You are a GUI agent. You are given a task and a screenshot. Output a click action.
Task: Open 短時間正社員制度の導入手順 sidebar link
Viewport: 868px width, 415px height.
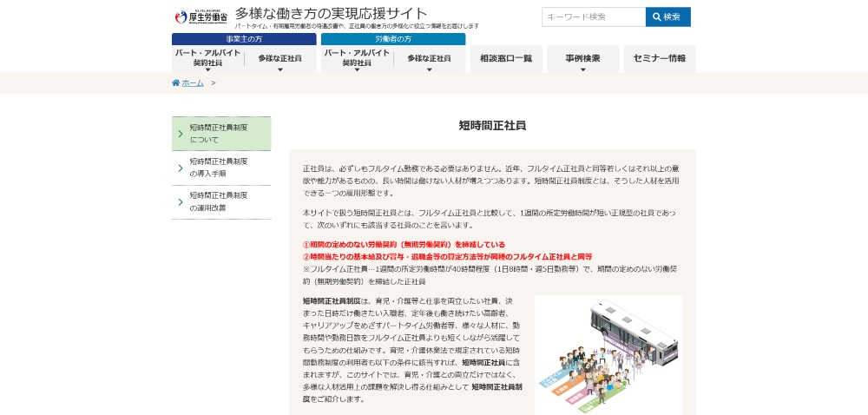click(221, 168)
